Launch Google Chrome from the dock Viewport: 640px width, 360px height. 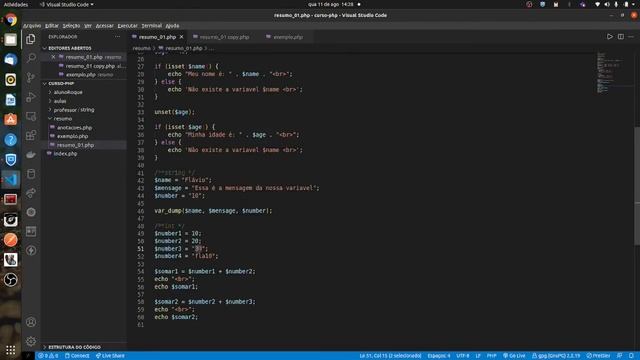click(11, 20)
